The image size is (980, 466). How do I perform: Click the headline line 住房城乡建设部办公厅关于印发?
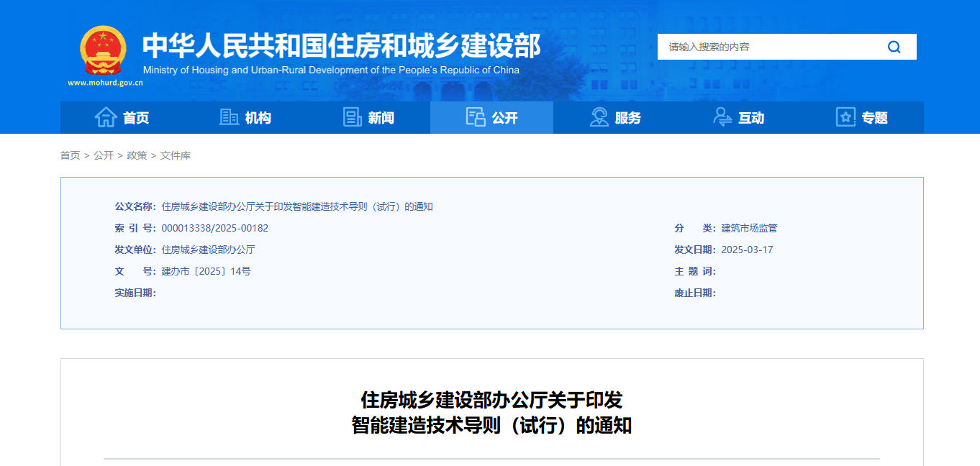coord(491,399)
